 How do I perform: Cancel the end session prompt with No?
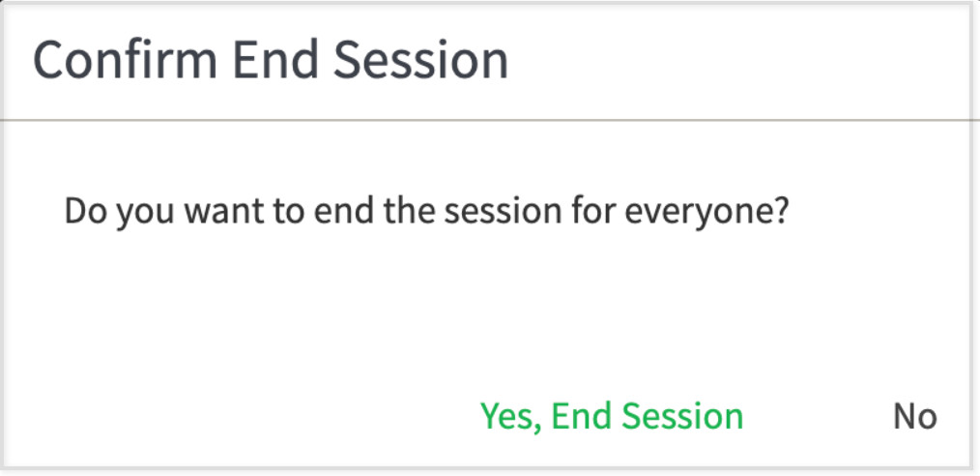click(915, 417)
